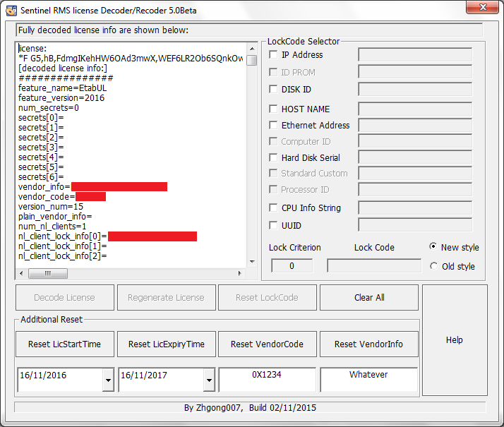
Task: Click the disabled Decode License button
Action: coord(65,298)
